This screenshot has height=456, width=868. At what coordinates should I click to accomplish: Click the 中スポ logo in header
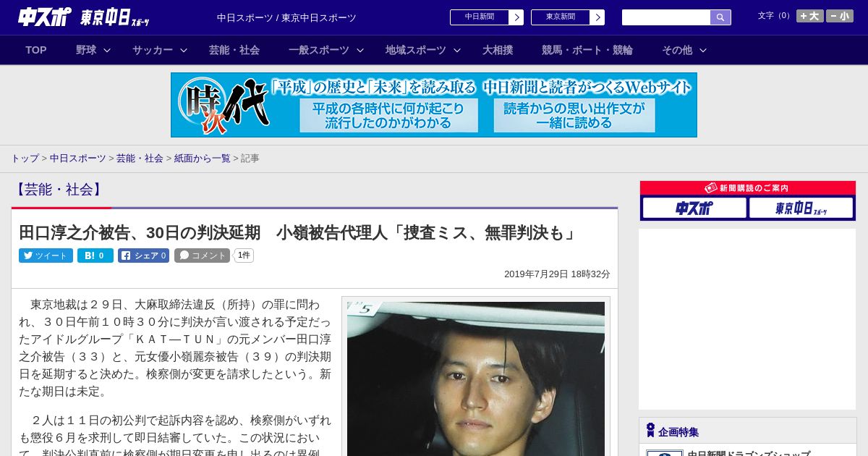(x=45, y=17)
